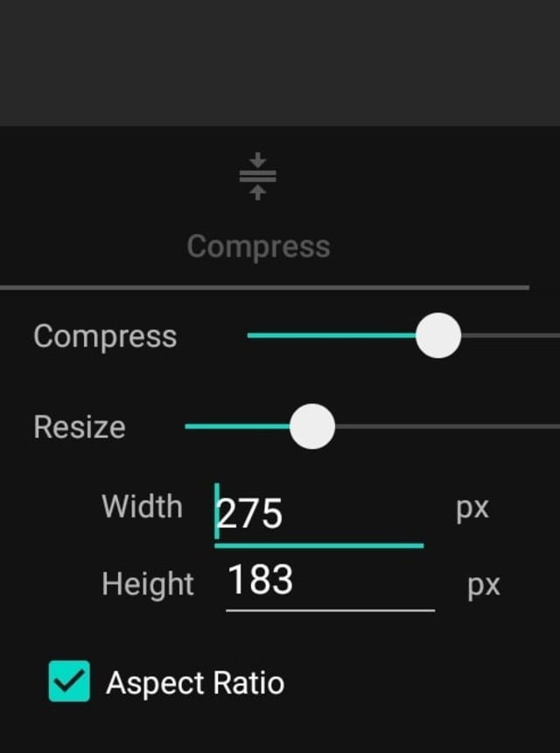Click the Width label
The height and width of the screenshot is (753, 560).
point(142,506)
